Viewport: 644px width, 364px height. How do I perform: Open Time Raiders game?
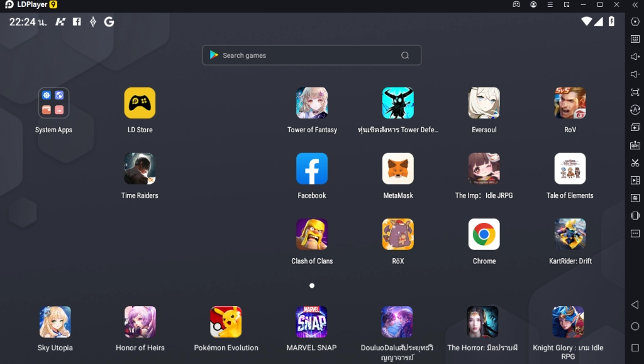(x=140, y=169)
